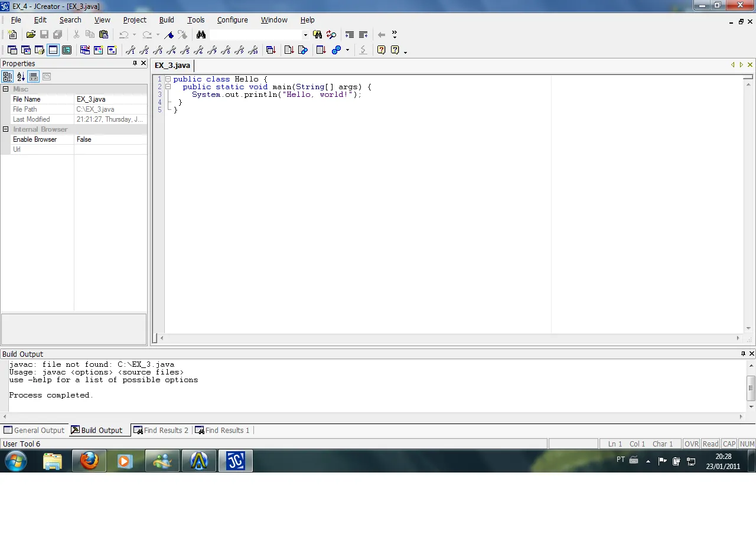Click the Paste clipboard icon

[104, 35]
